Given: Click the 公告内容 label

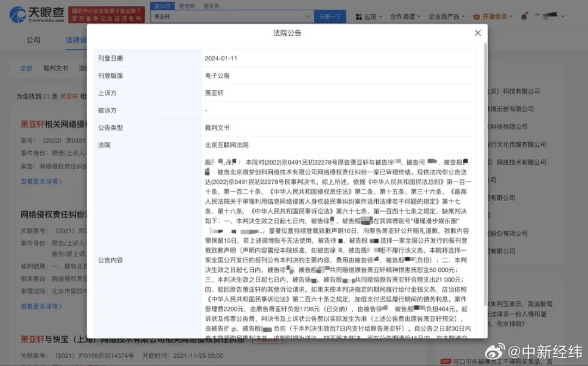Looking at the screenshot, I should [110, 260].
